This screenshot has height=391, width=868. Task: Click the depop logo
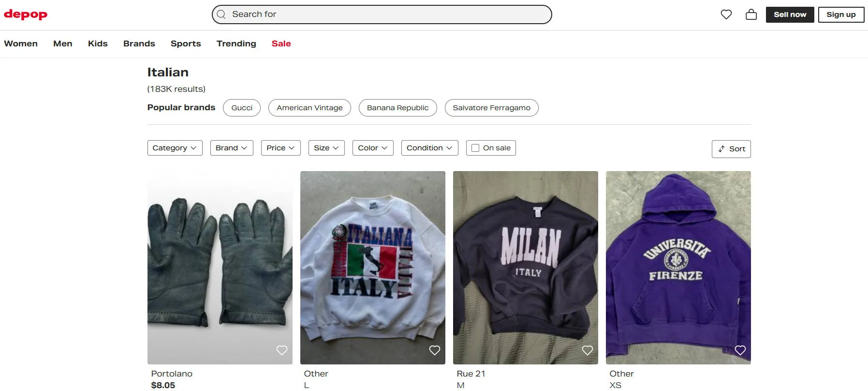(x=26, y=14)
